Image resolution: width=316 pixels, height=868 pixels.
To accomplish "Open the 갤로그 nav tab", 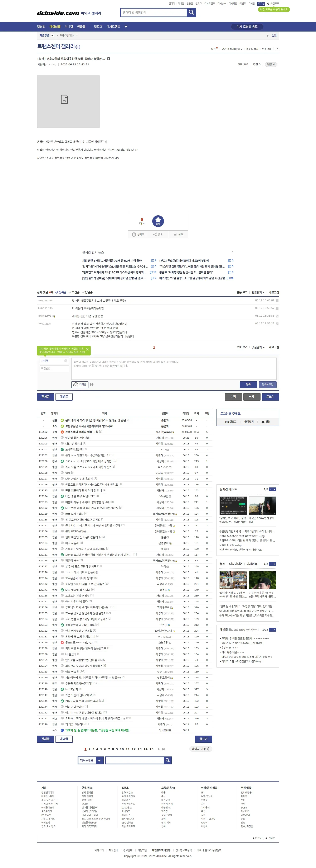I will [98, 27].
